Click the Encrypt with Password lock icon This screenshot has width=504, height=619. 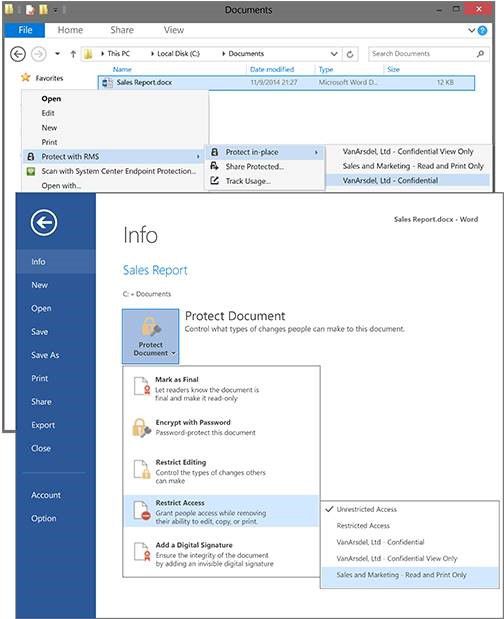tap(141, 428)
